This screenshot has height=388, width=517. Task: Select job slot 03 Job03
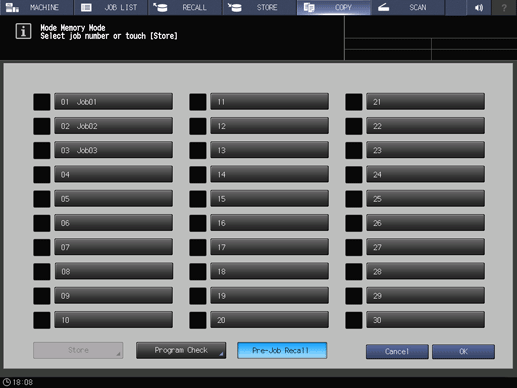pos(113,150)
